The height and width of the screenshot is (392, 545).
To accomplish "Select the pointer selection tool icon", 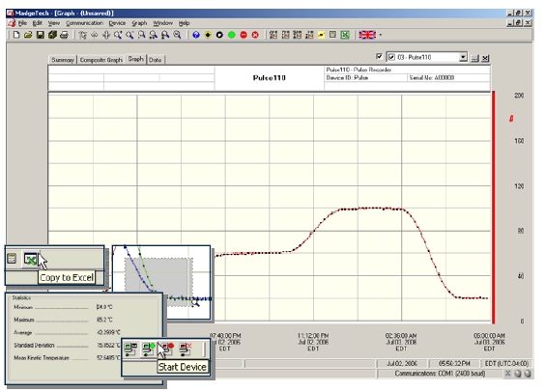I will point(82,35).
